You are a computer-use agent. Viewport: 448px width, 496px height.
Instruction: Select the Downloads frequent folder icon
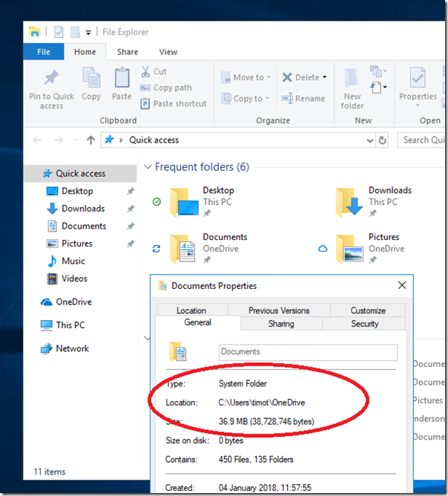click(x=349, y=202)
